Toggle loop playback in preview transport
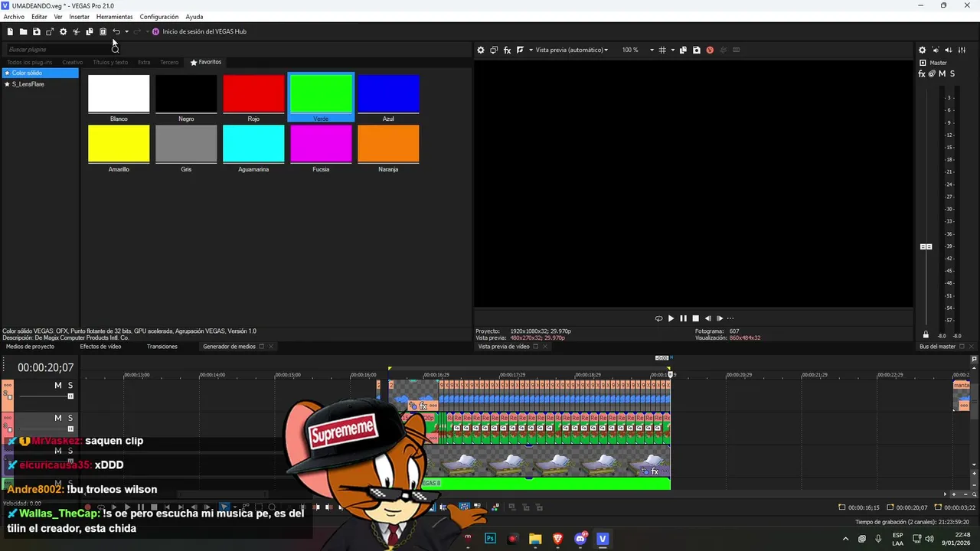Image resolution: width=980 pixels, height=551 pixels. point(658,318)
